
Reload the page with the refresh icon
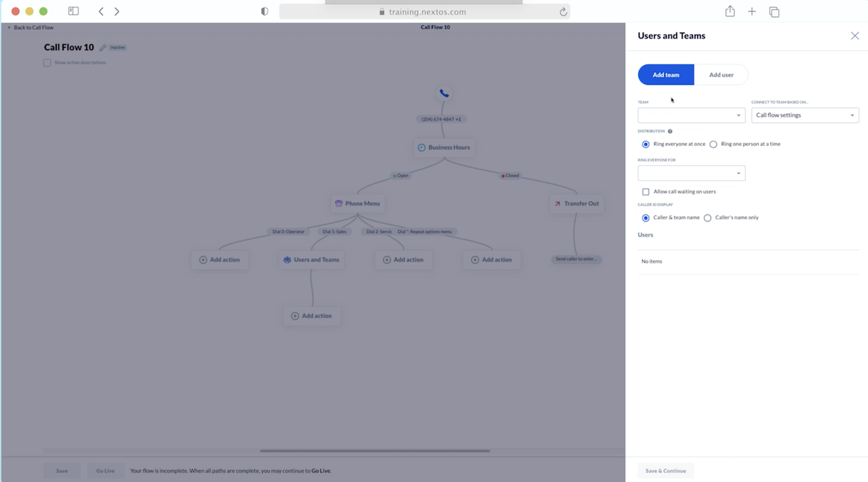click(x=563, y=12)
